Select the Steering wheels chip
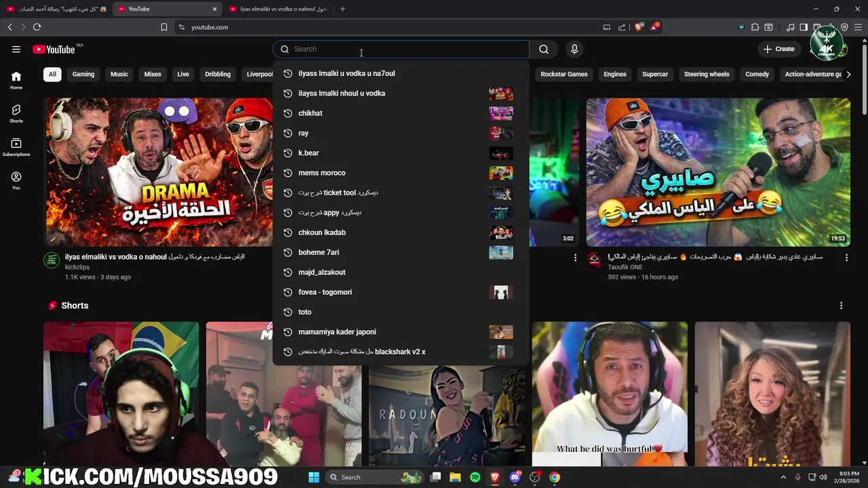The image size is (868, 488). 707,74
